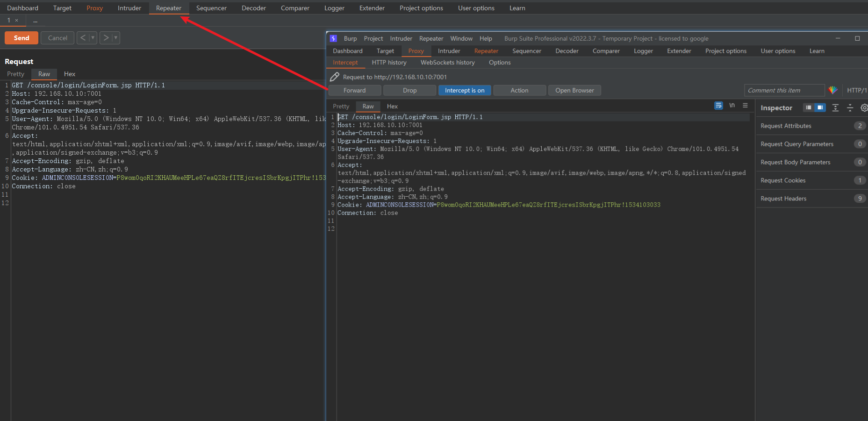Open the Intruder menu in title bar
This screenshot has height=421, width=868.
click(401, 38)
